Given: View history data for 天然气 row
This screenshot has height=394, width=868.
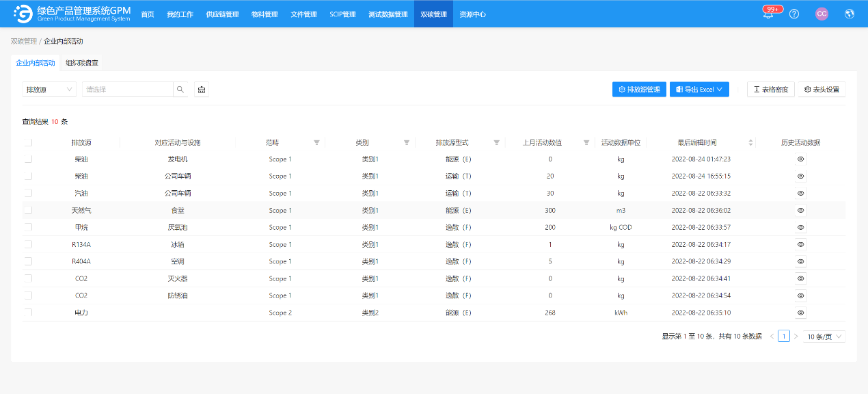Looking at the screenshot, I should [800, 210].
